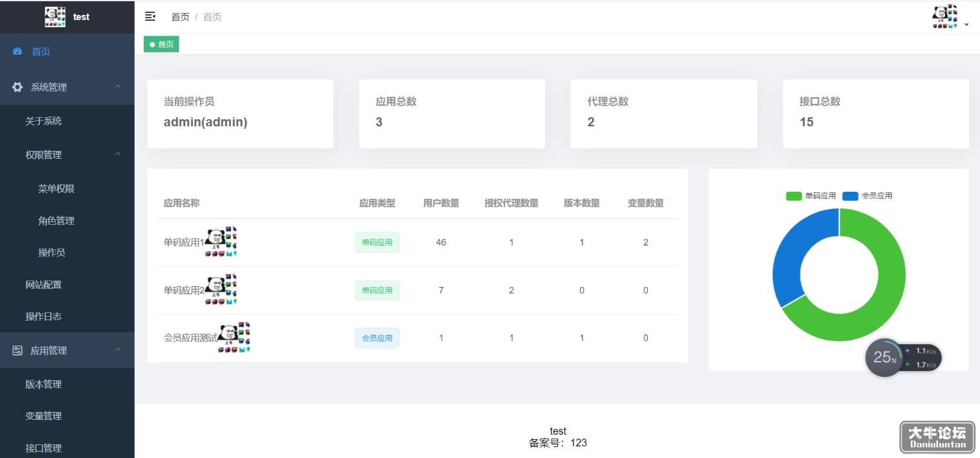Click the footer text 备案号: 123
Screen dimensions: 980x458
click(558, 443)
